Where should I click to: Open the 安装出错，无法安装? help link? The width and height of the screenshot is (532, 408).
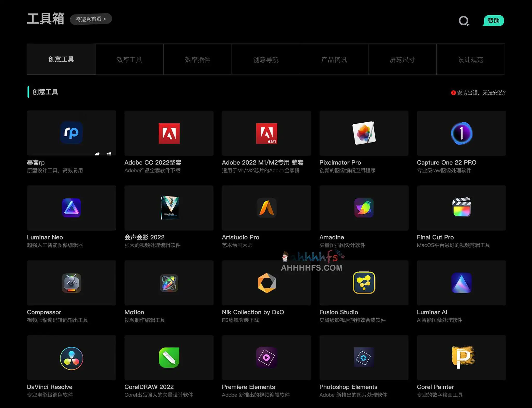coord(481,93)
